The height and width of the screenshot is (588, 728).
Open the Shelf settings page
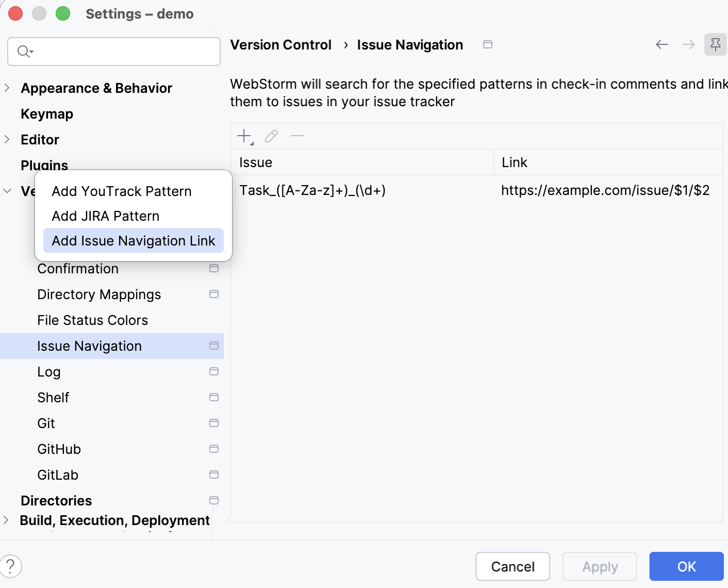[x=53, y=398]
